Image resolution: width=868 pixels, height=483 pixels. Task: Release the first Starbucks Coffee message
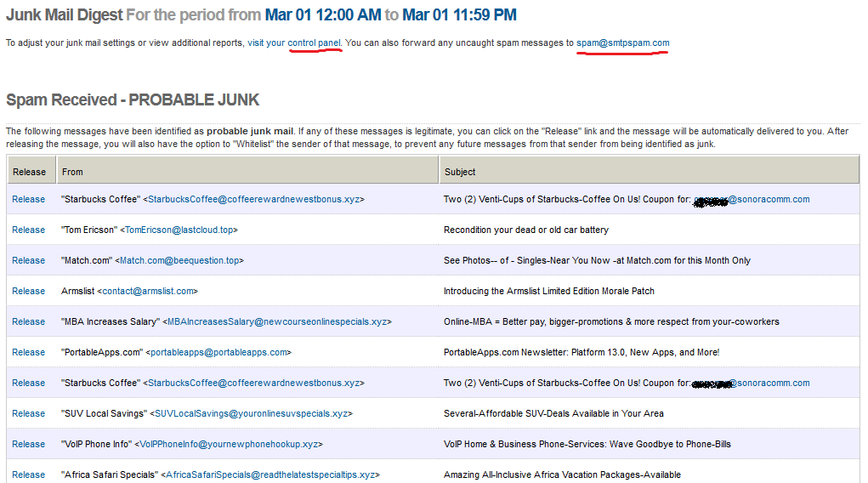[x=29, y=199]
